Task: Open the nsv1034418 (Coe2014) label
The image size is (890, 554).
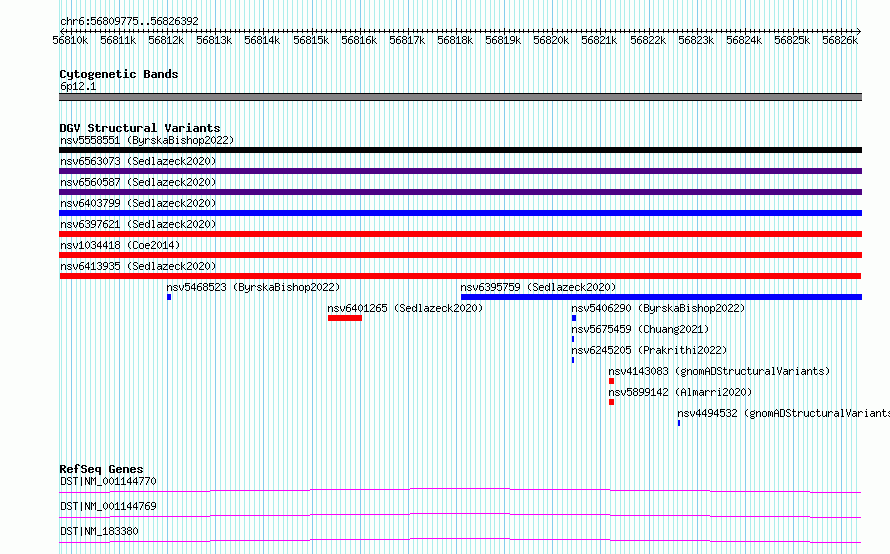Action: pyautogui.click(x=120, y=245)
